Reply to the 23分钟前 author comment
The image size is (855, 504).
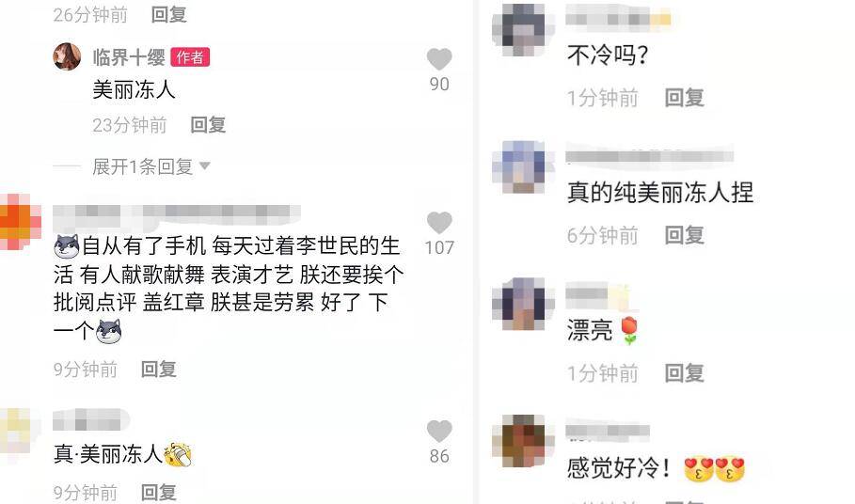tap(208, 125)
